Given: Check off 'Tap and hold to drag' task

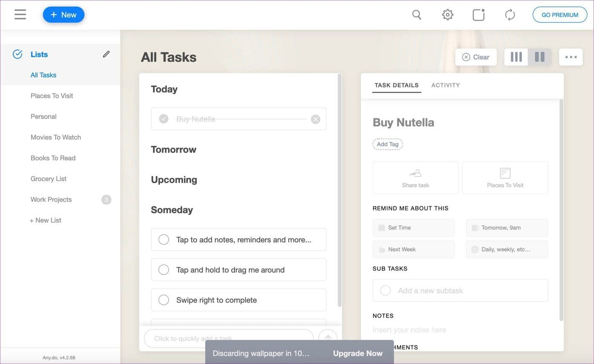Looking at the screenshot, I should (x=163, y=270).
